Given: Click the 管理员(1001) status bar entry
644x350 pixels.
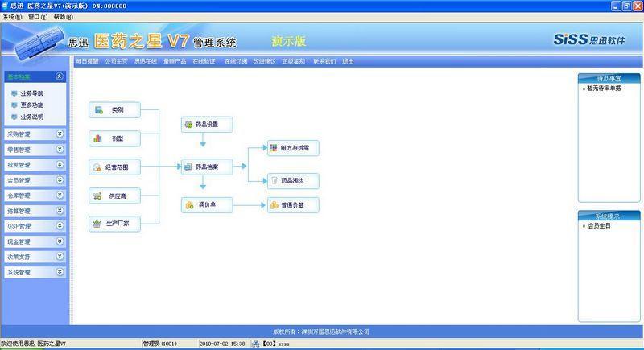Looking at the screenshot, I should 159,344.
